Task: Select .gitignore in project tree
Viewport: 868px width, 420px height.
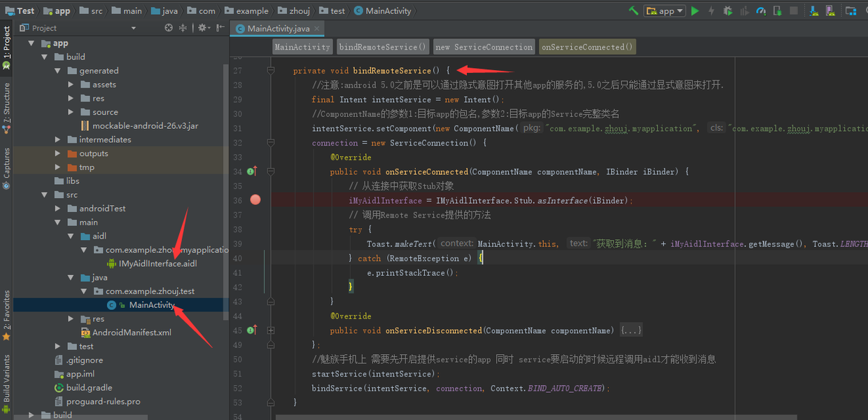Action: pos(79,360)
